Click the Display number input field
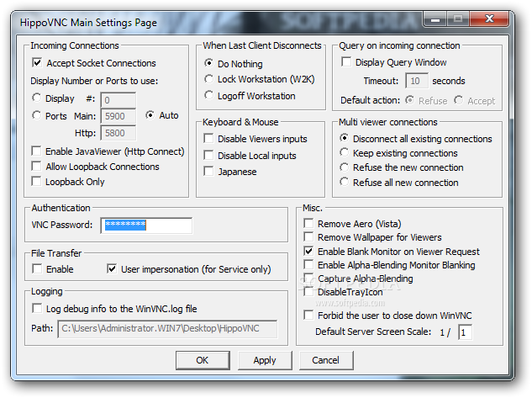532x398 pixels. click(119, 100)
